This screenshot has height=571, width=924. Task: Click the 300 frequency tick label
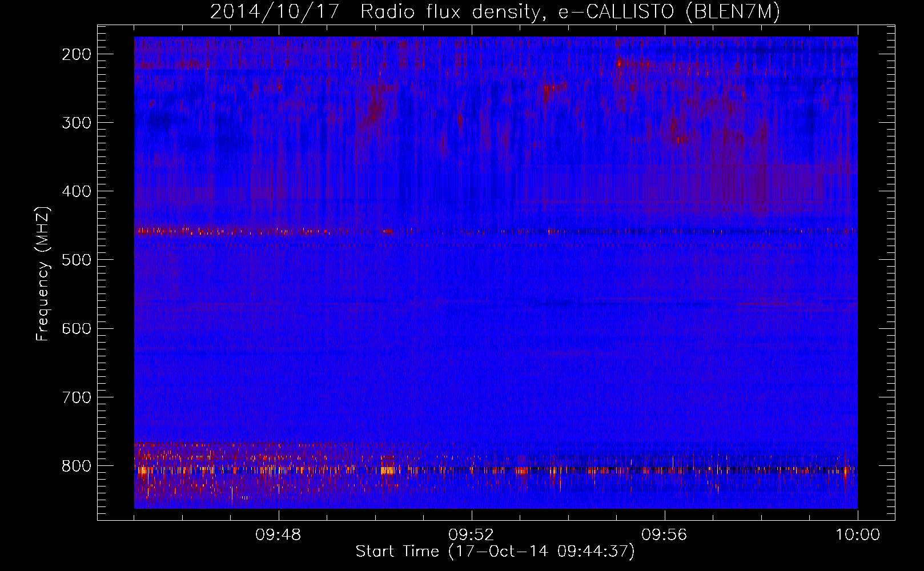pos(76,123)
